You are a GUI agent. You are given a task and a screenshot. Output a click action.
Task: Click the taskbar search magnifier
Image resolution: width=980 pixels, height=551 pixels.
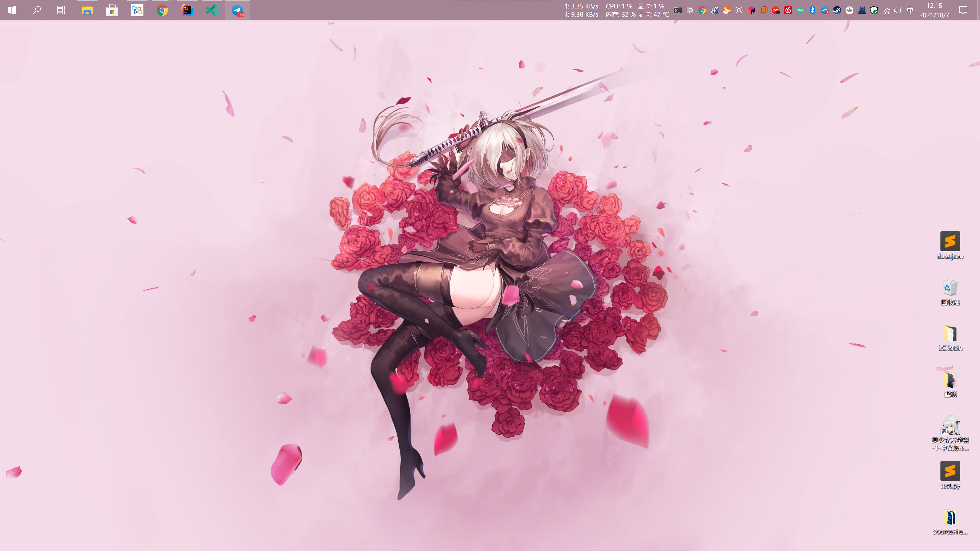point(36,10)
